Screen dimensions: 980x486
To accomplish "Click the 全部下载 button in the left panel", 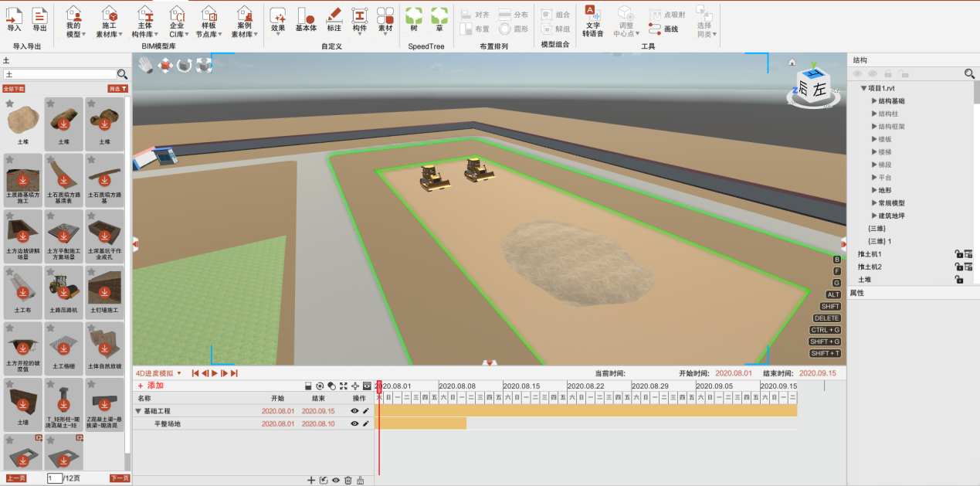I will [14, 89].
